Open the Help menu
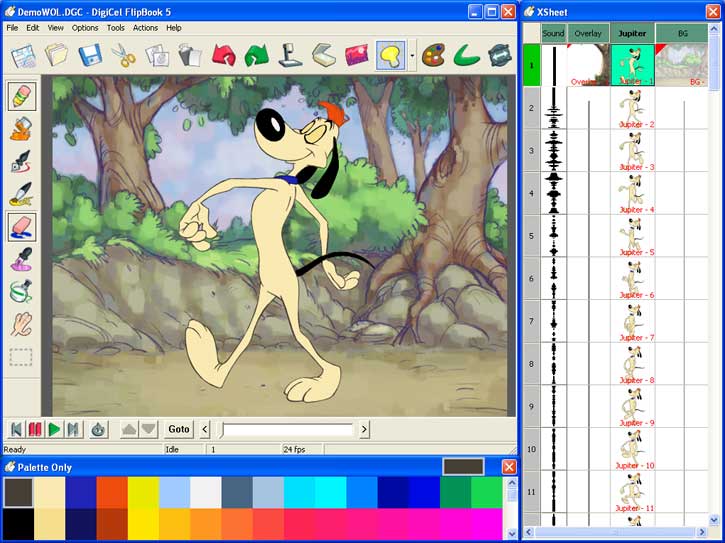Viewport: 725px width, 543px height. tap(174, 28)
